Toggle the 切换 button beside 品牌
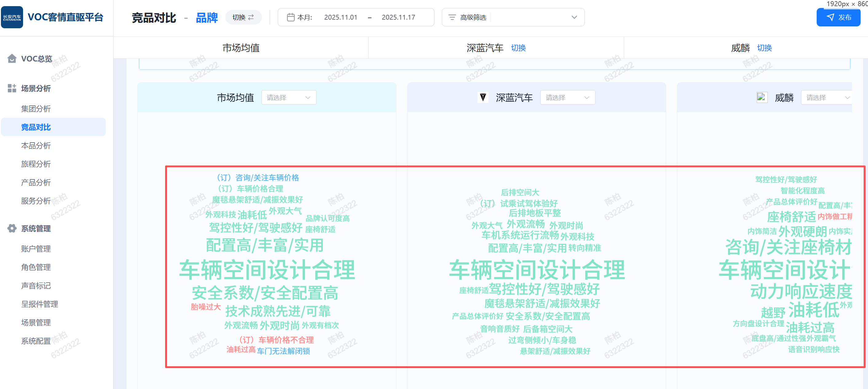 pos(243,17)
